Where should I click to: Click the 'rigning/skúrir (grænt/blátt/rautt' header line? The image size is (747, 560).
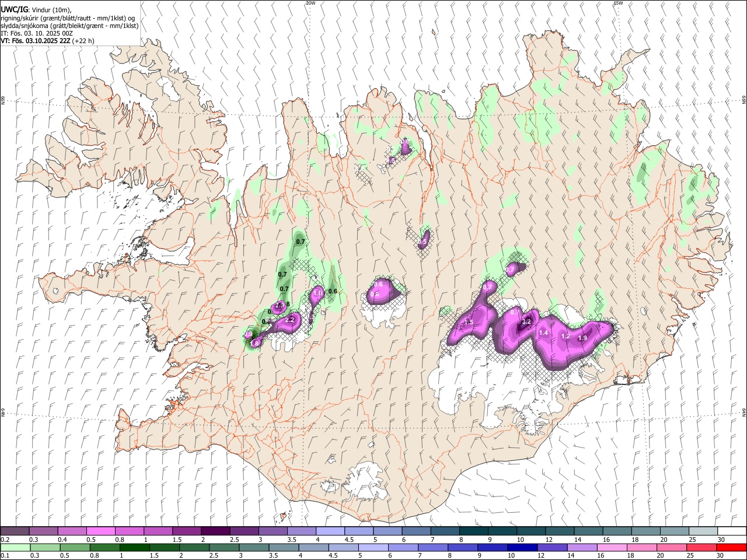pos(68,17)
